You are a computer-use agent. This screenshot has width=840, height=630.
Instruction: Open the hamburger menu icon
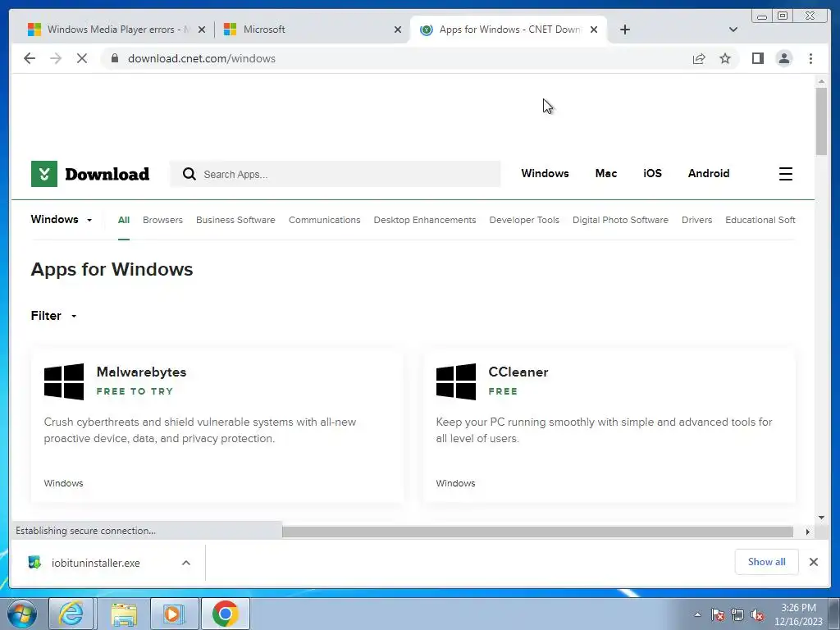[x=785, y=174]
